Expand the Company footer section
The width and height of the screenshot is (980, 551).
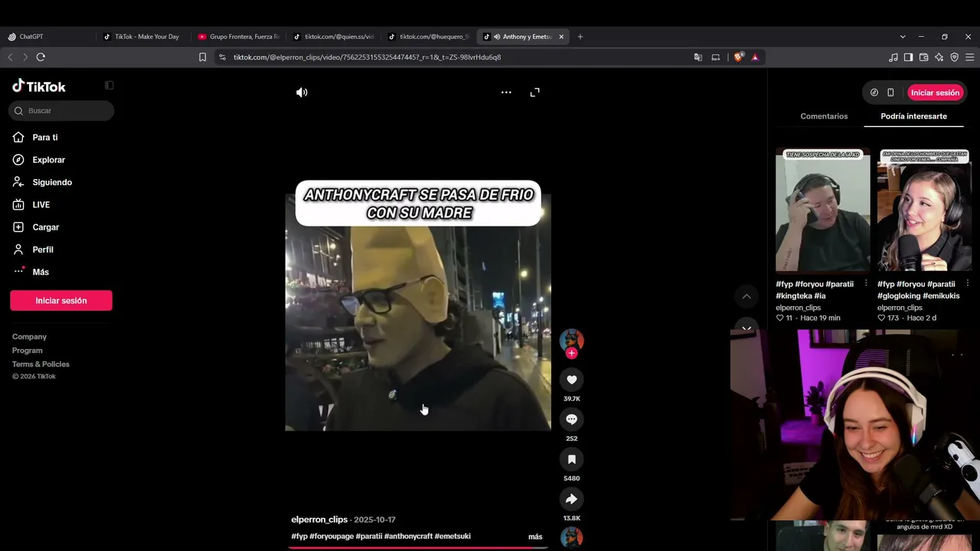tap(29, 337)
